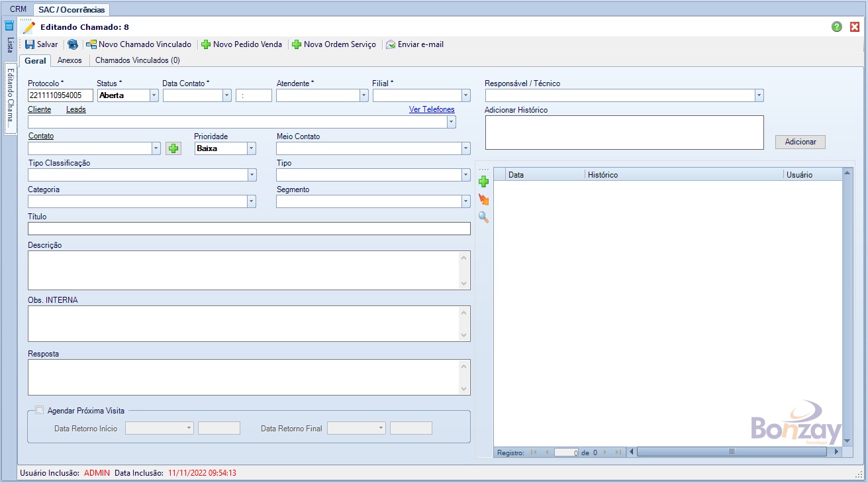Go to last record in Registro navigator
The width and height of the screenshot is (868, 483).
click(618, 453)
